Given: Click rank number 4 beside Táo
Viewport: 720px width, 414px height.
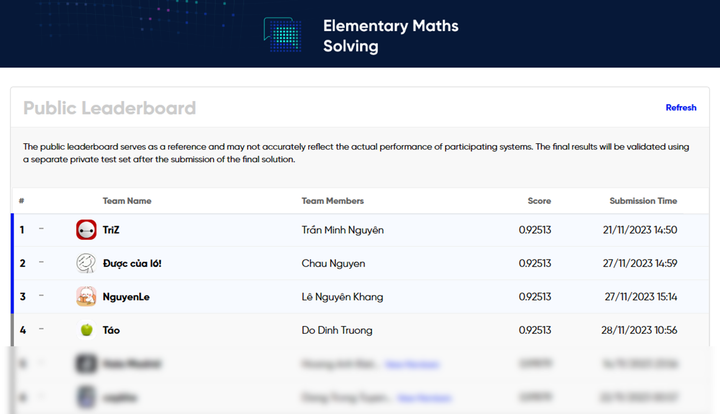Looking at the screenshot, I should point(22,330).
